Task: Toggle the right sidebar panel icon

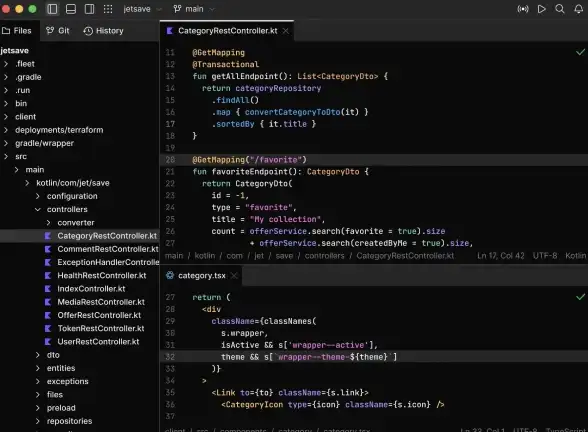Action: click(89, 9)
